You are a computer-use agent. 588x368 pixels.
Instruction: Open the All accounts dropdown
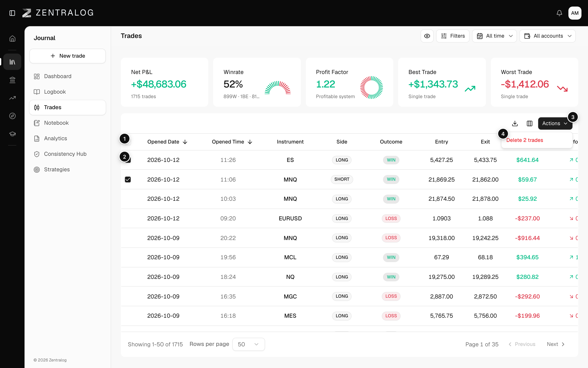(547, 36)
